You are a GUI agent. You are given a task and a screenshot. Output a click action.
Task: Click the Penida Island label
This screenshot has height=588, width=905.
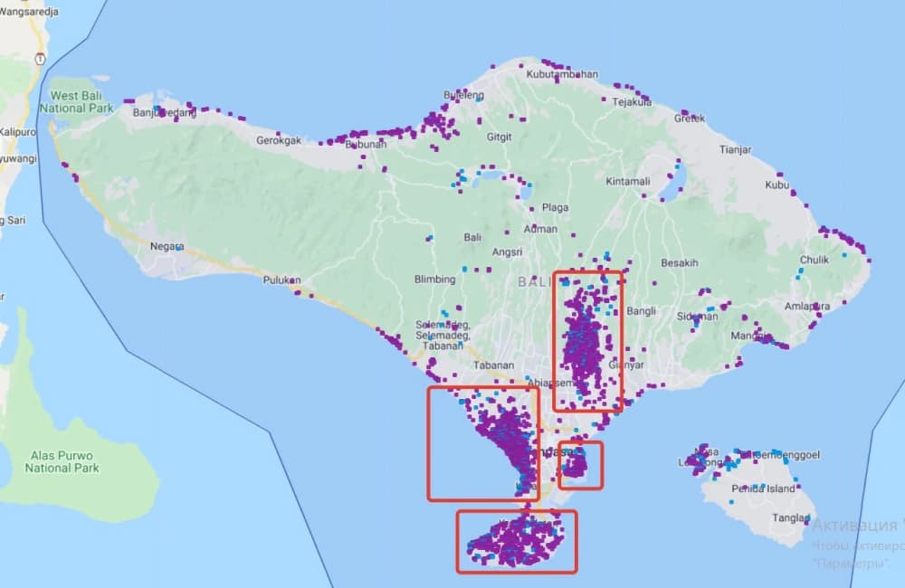(x=763, y=488)
